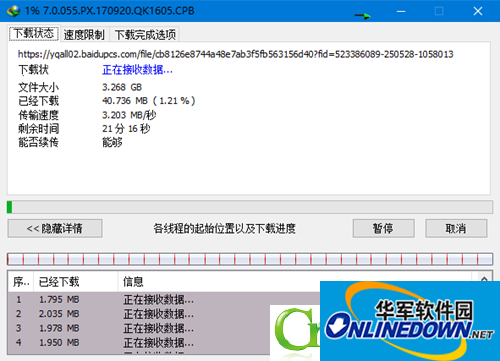Click the green download progress bar

250,207
